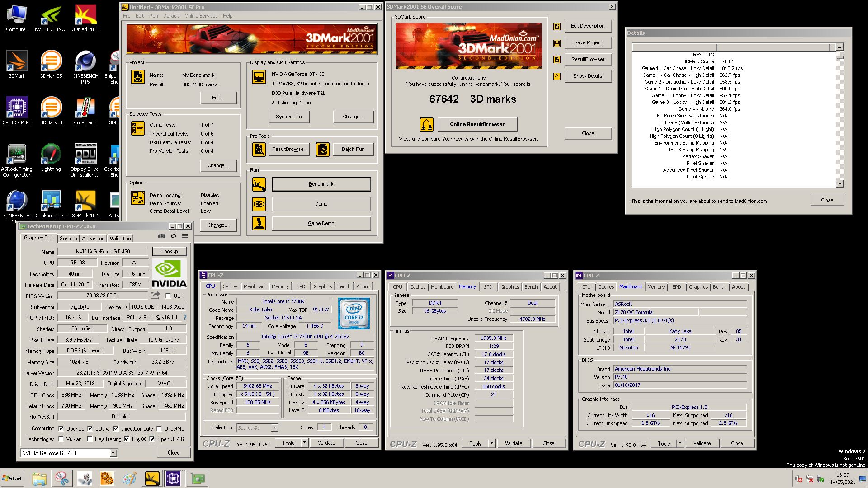Image resolution: width=868 pixels, height=488 pixels.
Task: Click the Start button
Action: (x=13, y=479)
